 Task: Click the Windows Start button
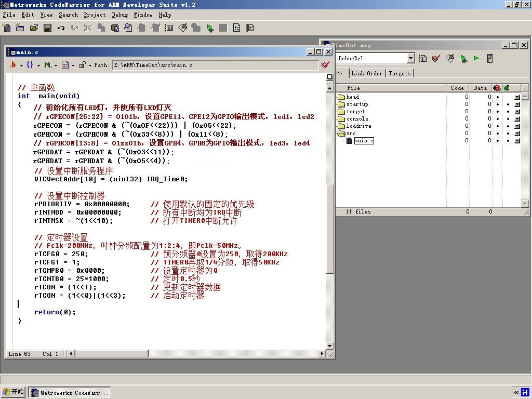[x=13, y=392]
